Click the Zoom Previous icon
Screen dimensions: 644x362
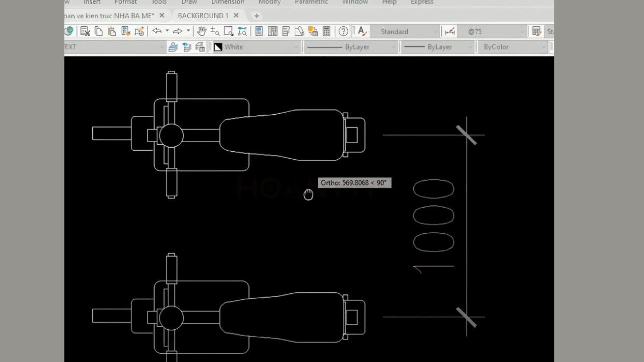coord(242,31)
